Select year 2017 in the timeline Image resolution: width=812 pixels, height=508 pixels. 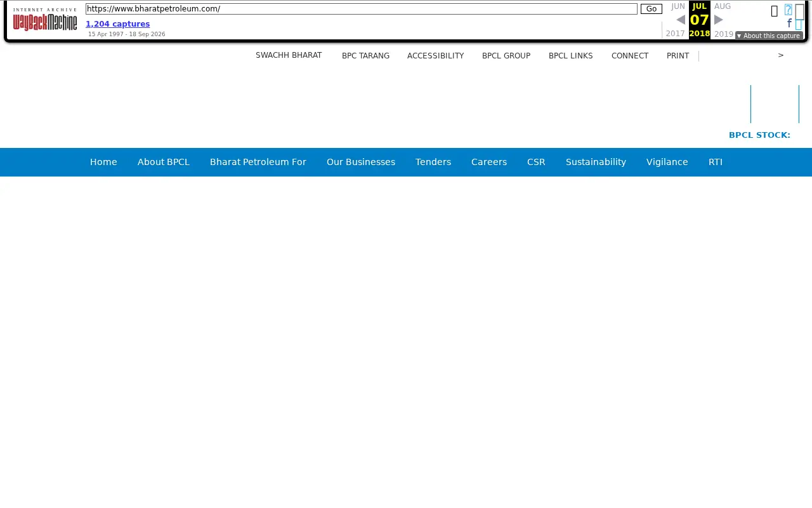pos(676,34)
